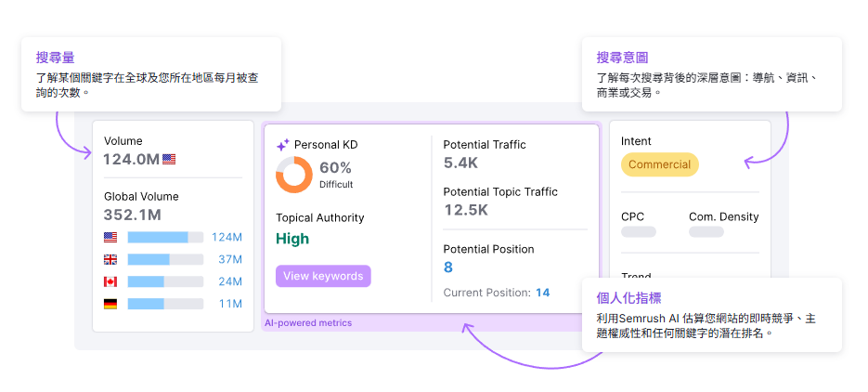Click the Potential Traffic 5.4K value
This screenshot has height=392, width=868.
460,163
